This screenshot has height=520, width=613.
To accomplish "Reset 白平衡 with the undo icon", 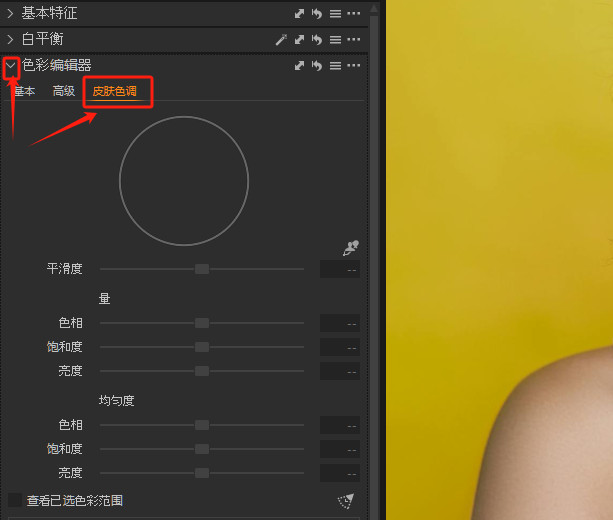I will [x=317, y=39].
